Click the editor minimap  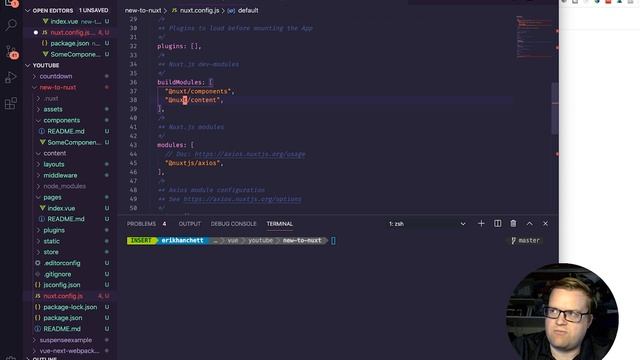(x=533, y=37)
